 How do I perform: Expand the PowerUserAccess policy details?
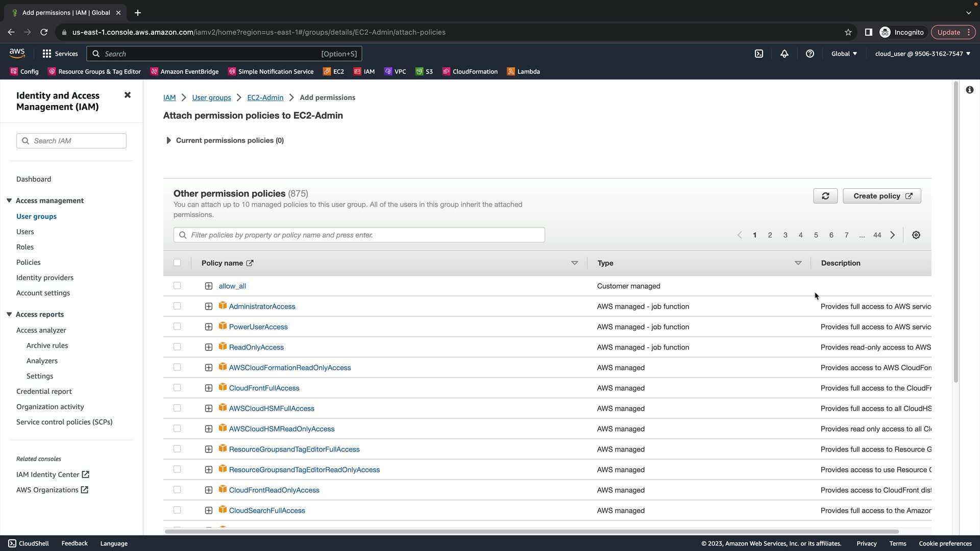click(x=209, y=327)
